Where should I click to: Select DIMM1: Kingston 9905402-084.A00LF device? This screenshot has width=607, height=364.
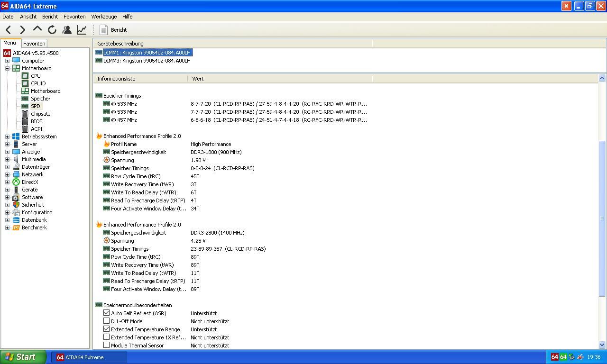pyautogui.click(x=147, y=53)
